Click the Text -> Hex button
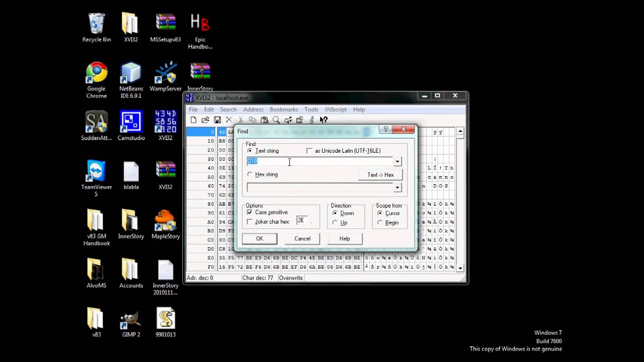The width and height of the screenshot is (644, 362). coord(381,175)
